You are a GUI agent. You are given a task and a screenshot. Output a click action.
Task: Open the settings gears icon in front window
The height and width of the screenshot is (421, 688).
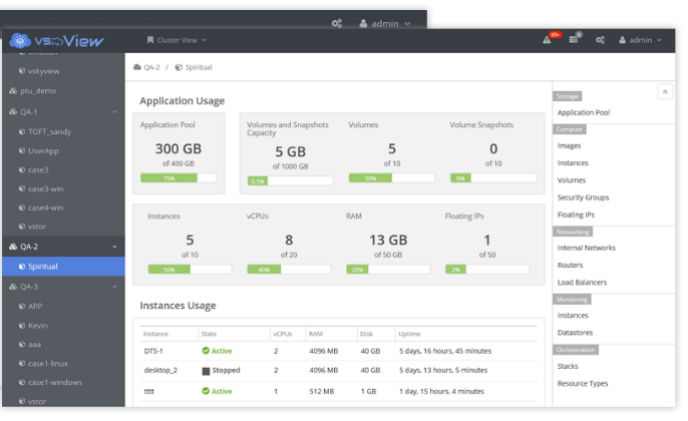[x=600, y=40]
